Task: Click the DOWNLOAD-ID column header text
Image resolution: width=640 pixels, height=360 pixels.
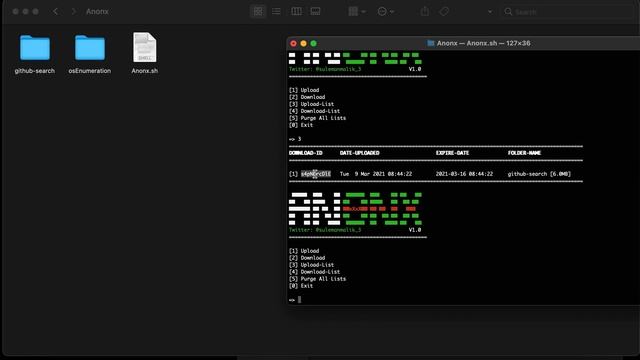Action: click(306, 153)
